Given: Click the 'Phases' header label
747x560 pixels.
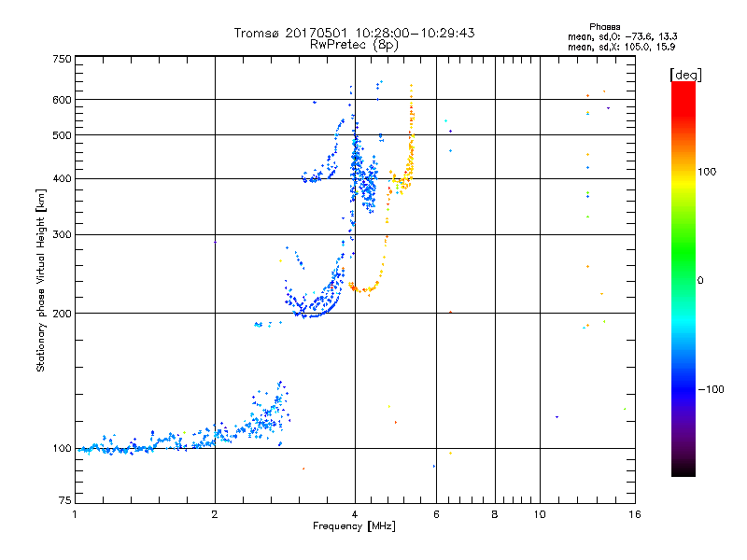Looking at the screenshot, I should pyautogui.click(x=604, y=27).
